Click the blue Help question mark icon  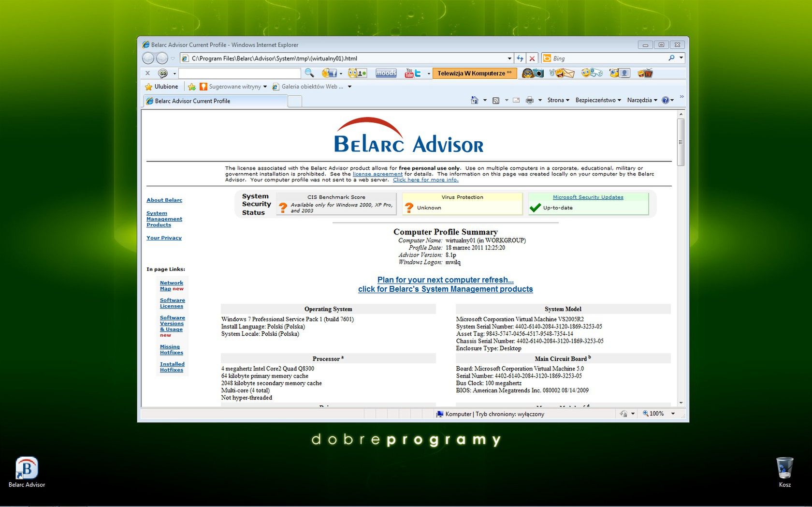(x=666, y=100)
